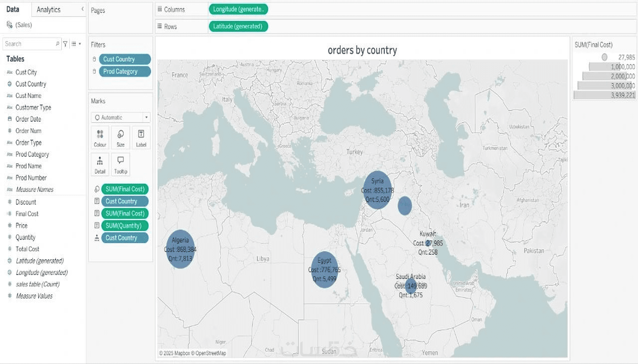The image size is (638, 364).
Task: Select the Prod Name field
Action: point(29,166)
